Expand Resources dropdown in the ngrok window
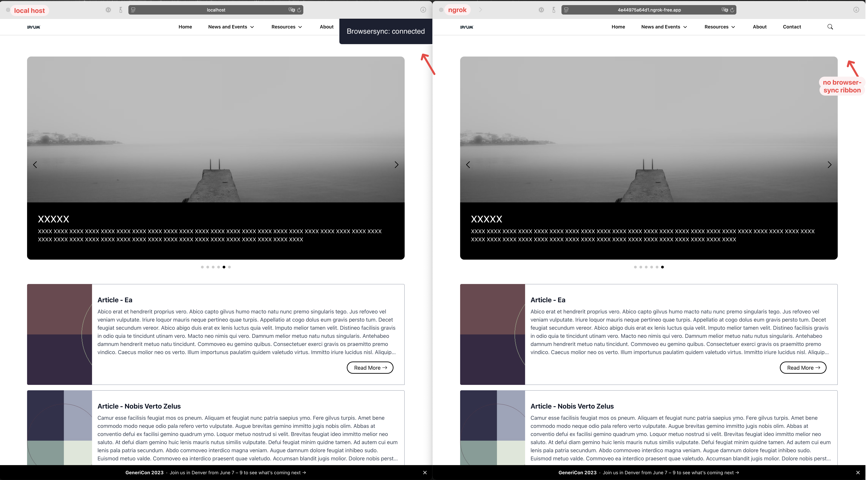The height and width of the screenshot is (480, 868). [720, 27]
